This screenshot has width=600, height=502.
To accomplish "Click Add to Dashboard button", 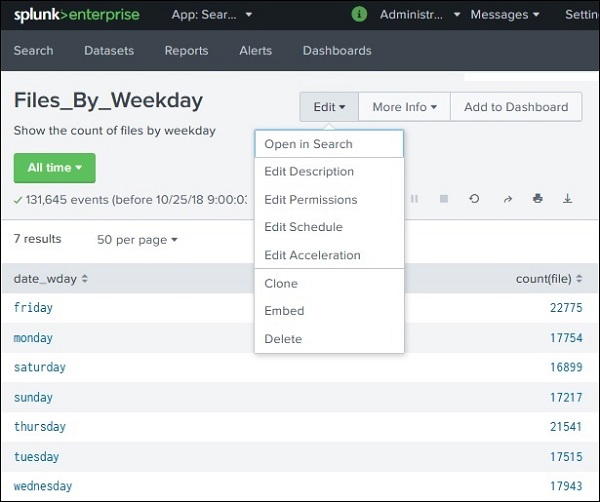I will tap(515, 107).
